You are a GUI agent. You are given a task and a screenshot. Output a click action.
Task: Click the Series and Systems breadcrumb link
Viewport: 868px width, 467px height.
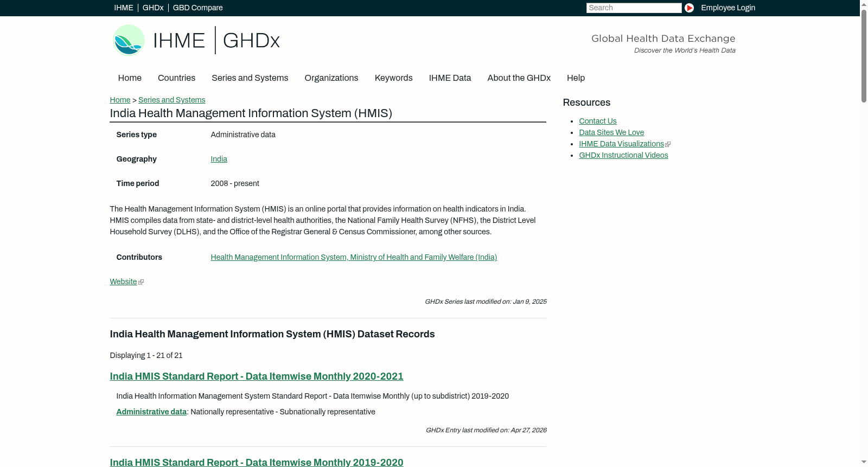pyautogui.click(x=171, y=100)
